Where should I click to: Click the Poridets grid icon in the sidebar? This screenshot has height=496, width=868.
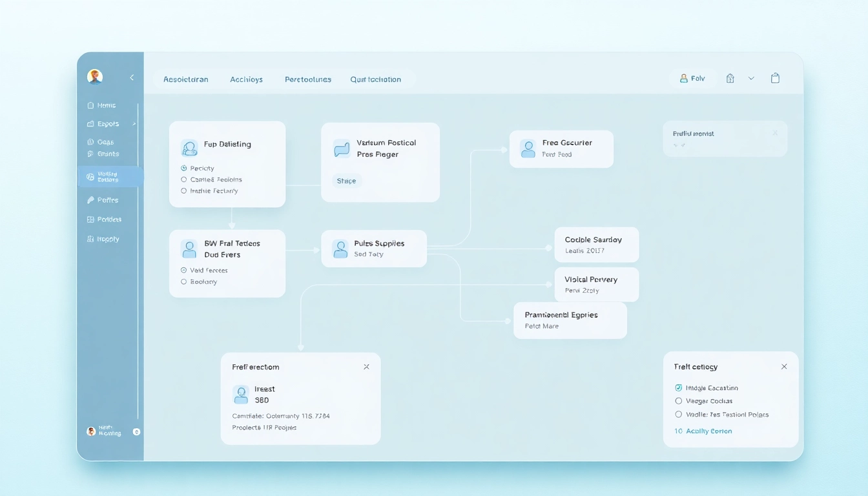pos(90,220)
